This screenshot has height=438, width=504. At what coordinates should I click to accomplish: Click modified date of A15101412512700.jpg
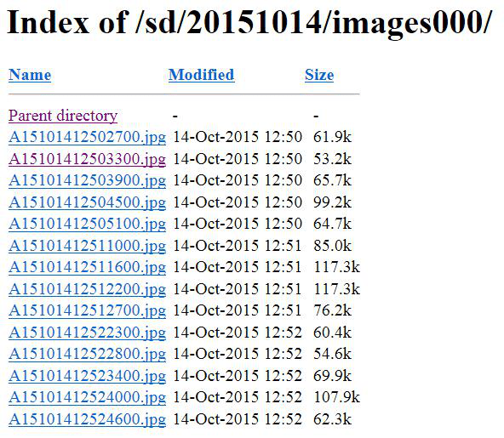point(238,310)
